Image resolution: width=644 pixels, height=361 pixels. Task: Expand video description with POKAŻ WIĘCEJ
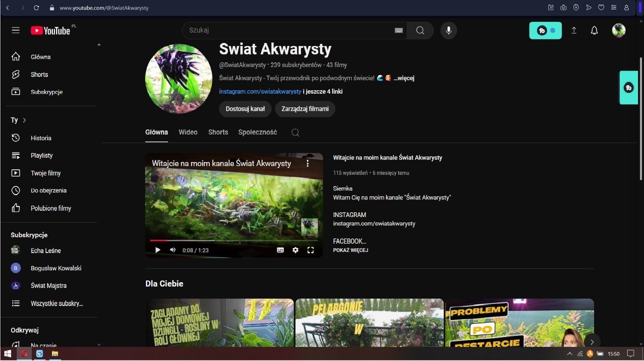pyautogui.click(x=350, y=250)
